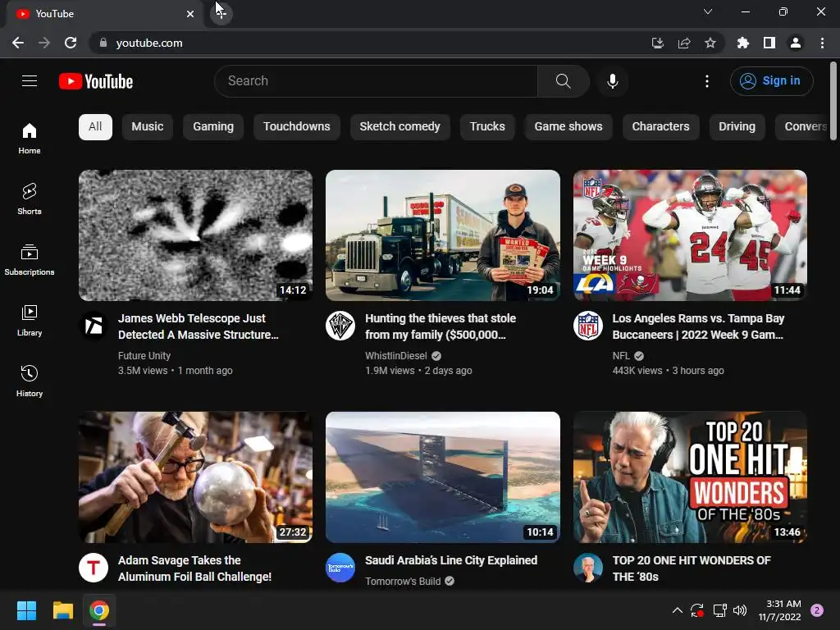Click the Tomorrow's Build channel avatar

[340, 568]
